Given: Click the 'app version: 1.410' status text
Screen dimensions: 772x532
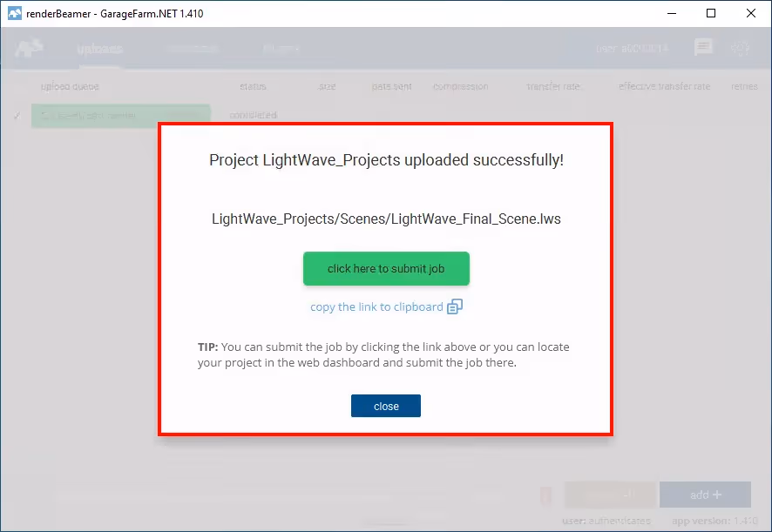Looking at the screenshot, I should (714, 521).
